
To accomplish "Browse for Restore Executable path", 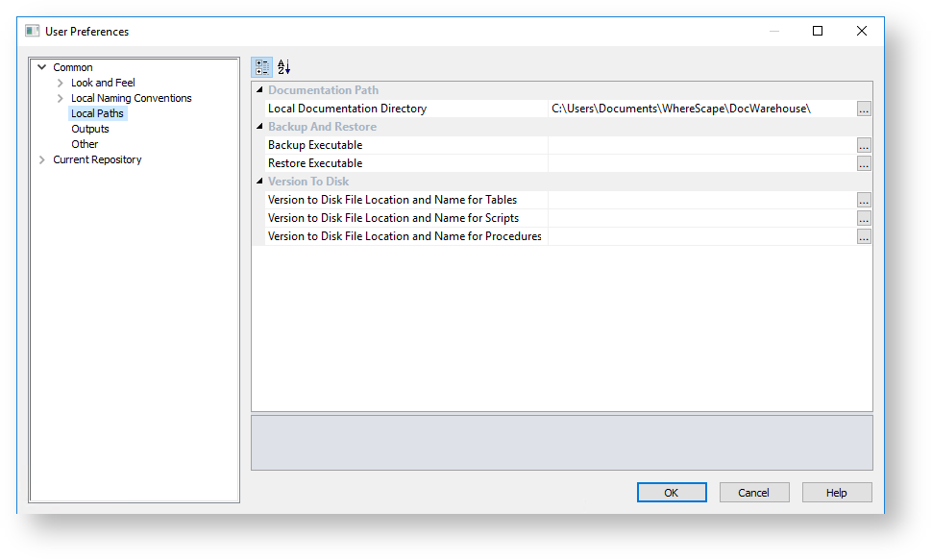I will 864,163.
